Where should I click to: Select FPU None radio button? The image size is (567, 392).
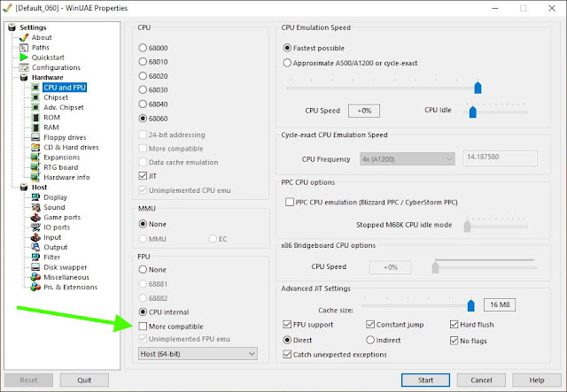(143, 270)
